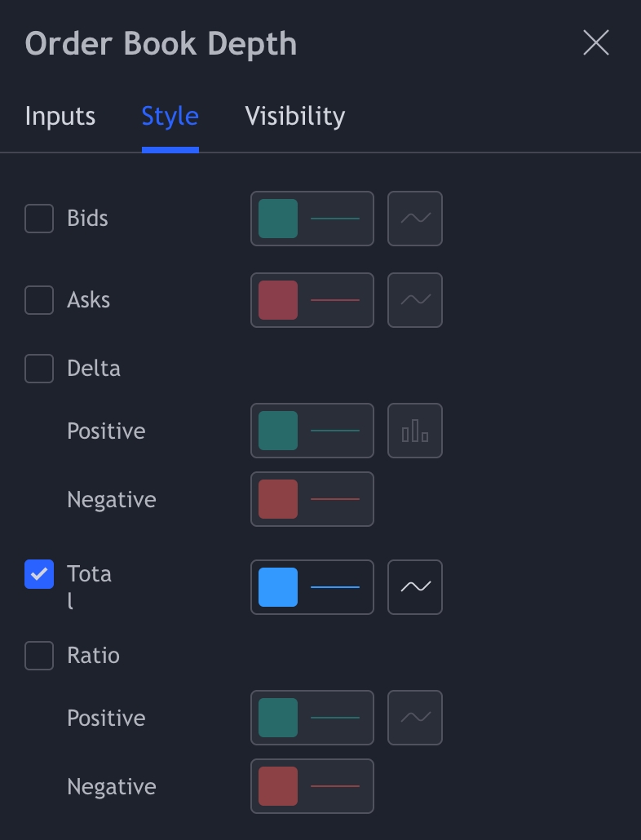Open histogram plot type icon for Delta

415,431
